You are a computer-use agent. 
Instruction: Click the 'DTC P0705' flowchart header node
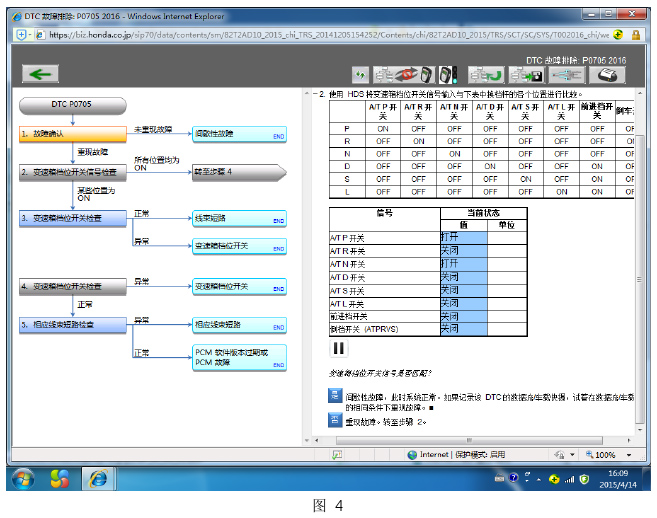click(x=73, y=106)
